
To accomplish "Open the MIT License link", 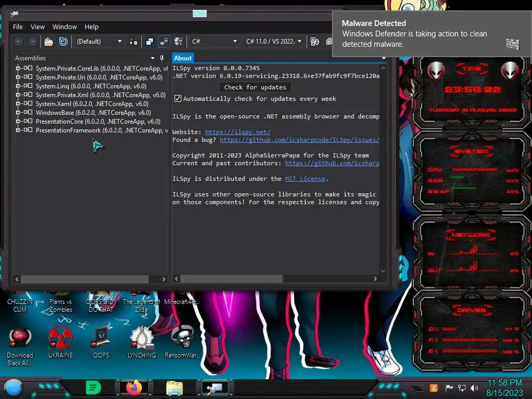I will 305,179.
